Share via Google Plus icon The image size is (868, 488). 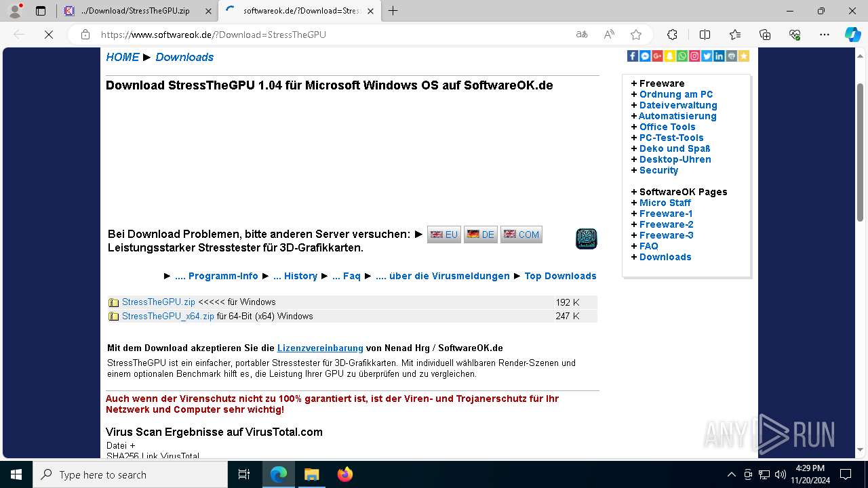(657, 56)
